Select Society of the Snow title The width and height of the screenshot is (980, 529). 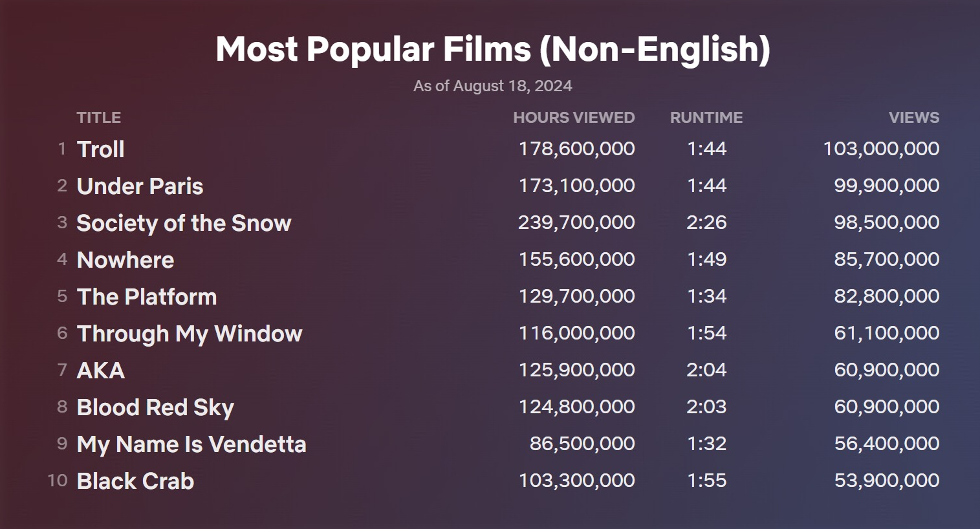click(x=184, y=223)
